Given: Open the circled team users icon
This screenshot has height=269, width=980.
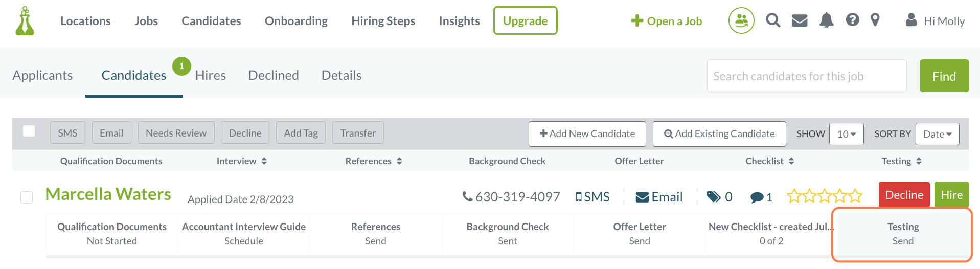Looking at the screenshot, I should (x=741, y=20).
